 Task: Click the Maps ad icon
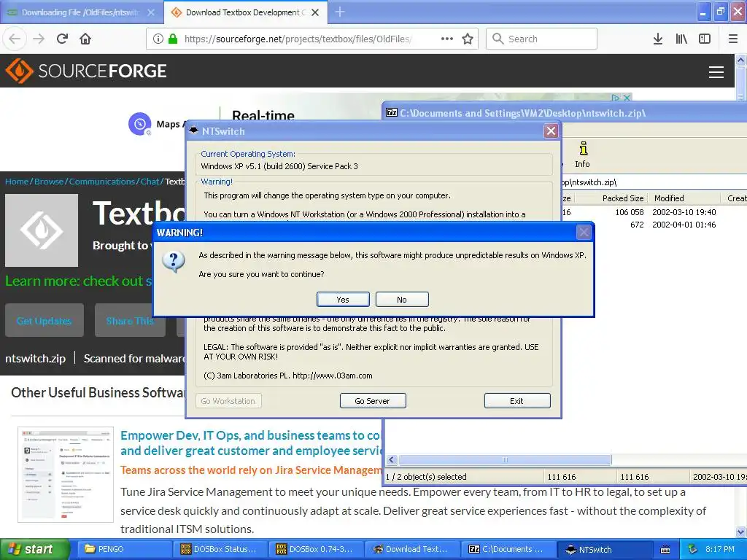(139, 124)
